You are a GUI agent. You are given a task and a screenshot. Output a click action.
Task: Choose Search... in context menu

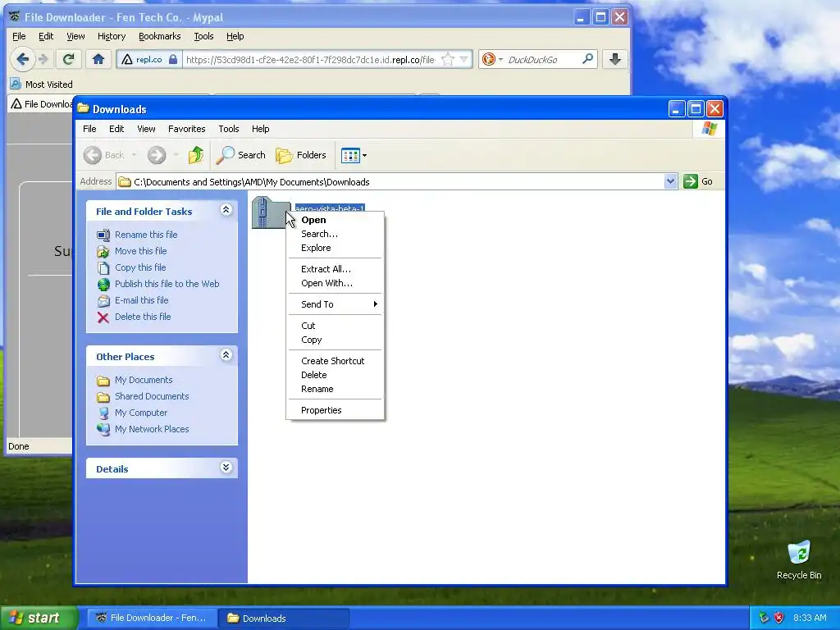(335, 234)
